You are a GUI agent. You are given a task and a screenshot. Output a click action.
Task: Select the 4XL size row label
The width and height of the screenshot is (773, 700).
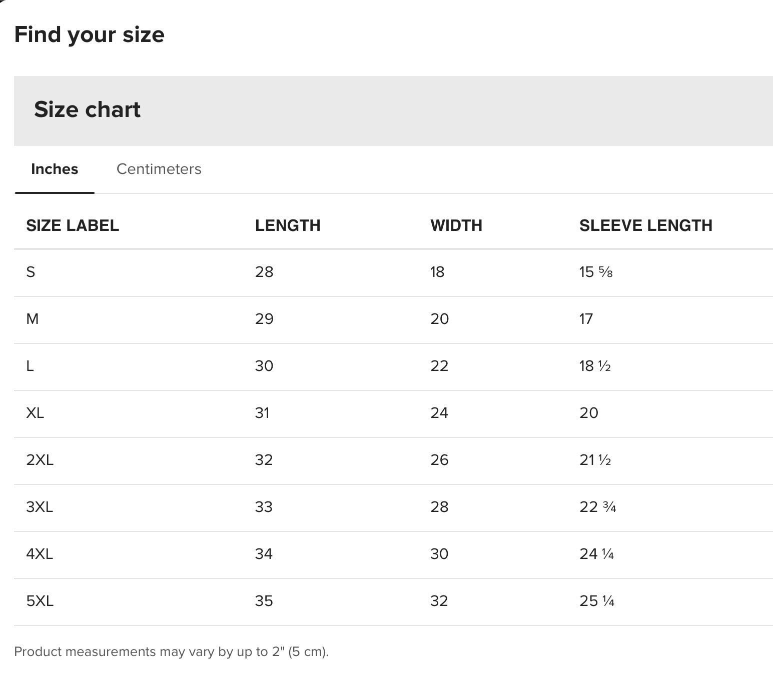pyautogui.click(x=40, y=554)
